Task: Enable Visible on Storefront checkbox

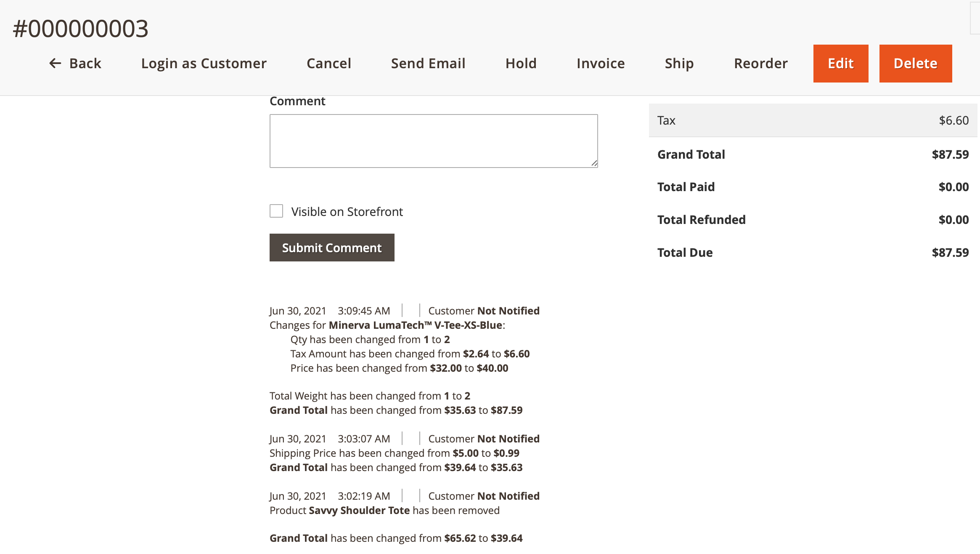Action: pyautogui.click(x=276, y=211)
